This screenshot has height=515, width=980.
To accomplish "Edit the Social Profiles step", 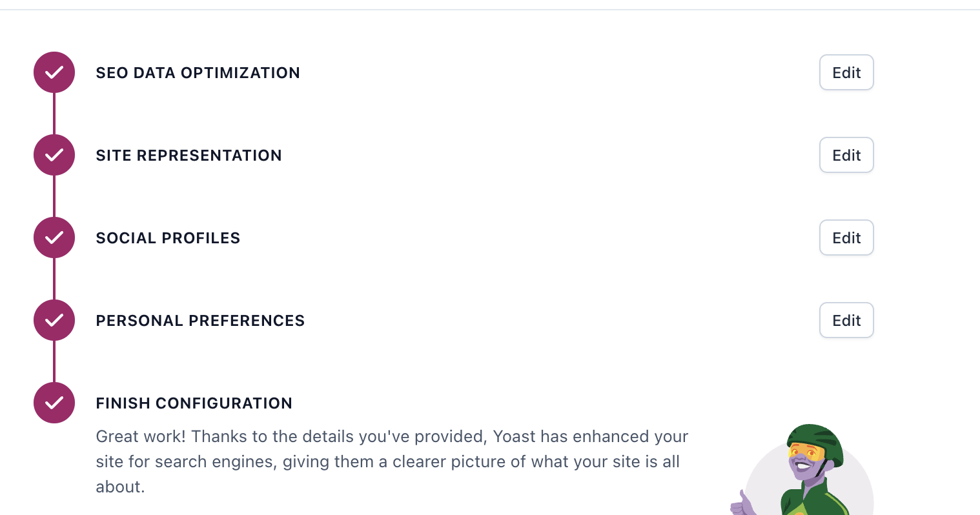I will 846,237.
